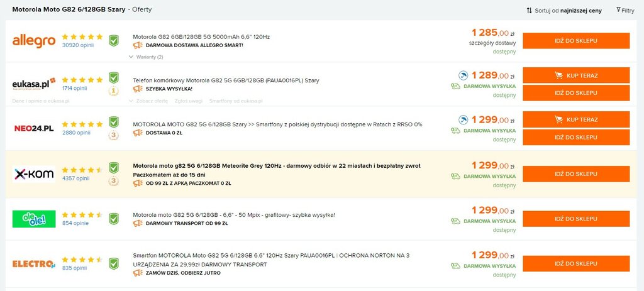The height and width of the screenshot is (291, 644).
Task: Open Dane i opinie o eukasa.pl link
Action: [41, 101]
